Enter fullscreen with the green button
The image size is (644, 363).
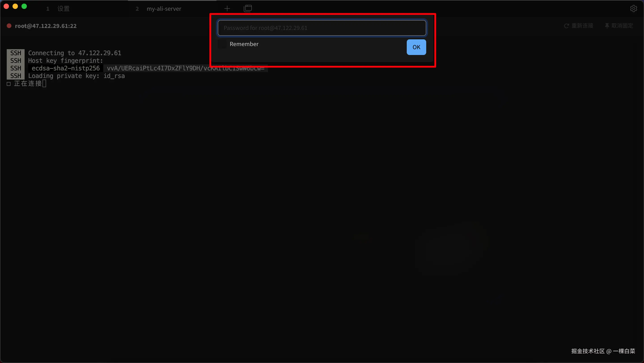coord(24,6)
